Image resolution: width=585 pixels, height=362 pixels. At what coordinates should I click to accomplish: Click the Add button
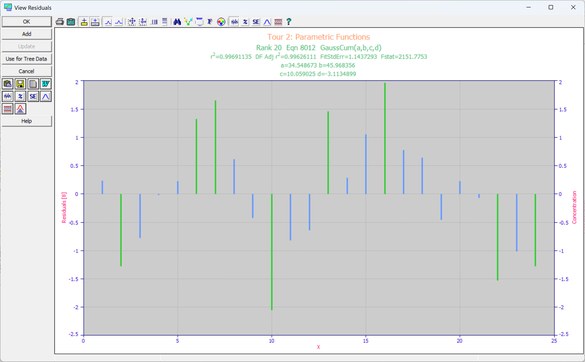tap(26, 34)
